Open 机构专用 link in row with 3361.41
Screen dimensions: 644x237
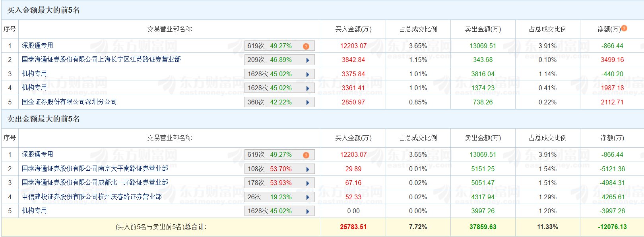click(34, 88)
